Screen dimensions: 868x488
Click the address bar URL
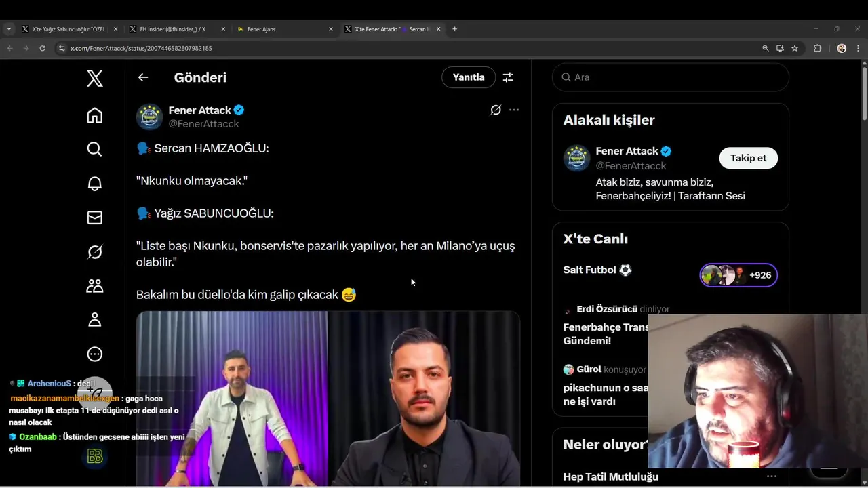point(141,49)
